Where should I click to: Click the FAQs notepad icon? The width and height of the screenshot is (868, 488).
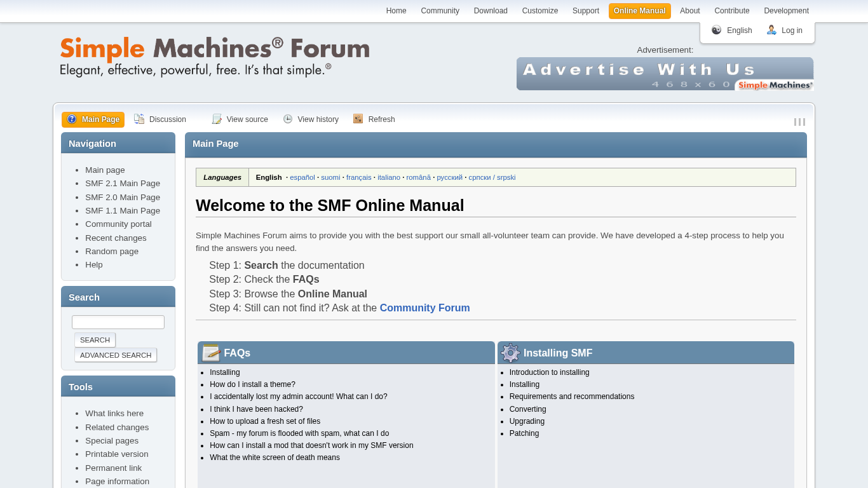pos(211,353)
